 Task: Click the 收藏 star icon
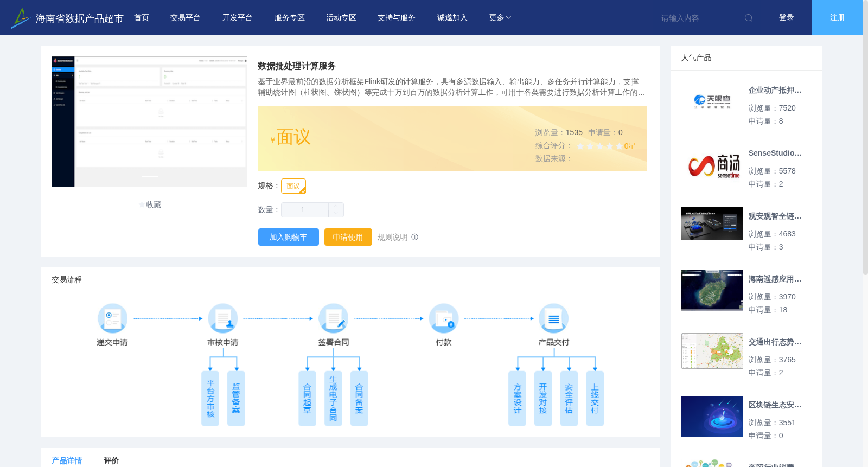(142, 205)
